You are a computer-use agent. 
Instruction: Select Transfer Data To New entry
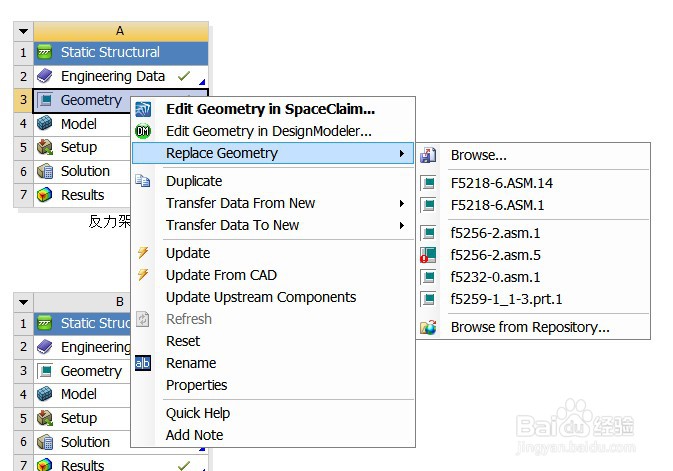click(x=273, y=225)
